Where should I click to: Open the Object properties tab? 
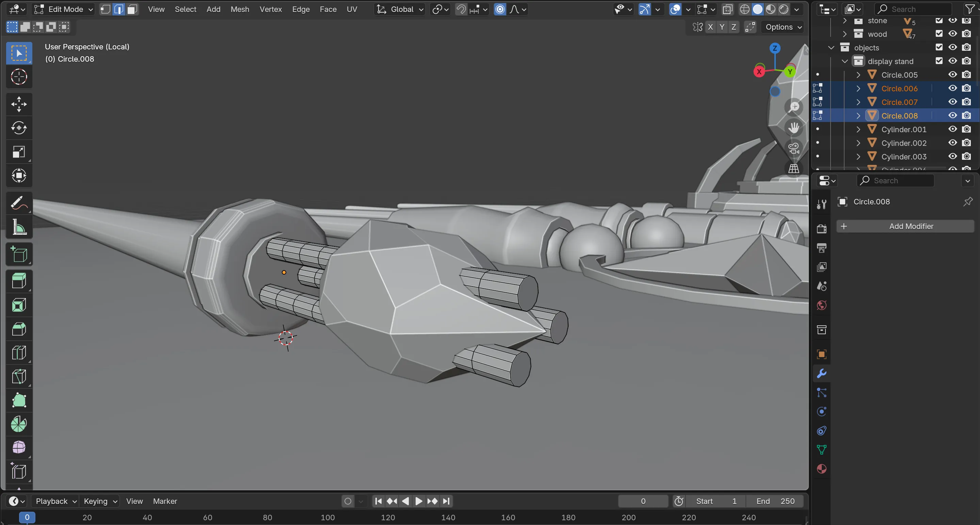[x=822, y=354]
